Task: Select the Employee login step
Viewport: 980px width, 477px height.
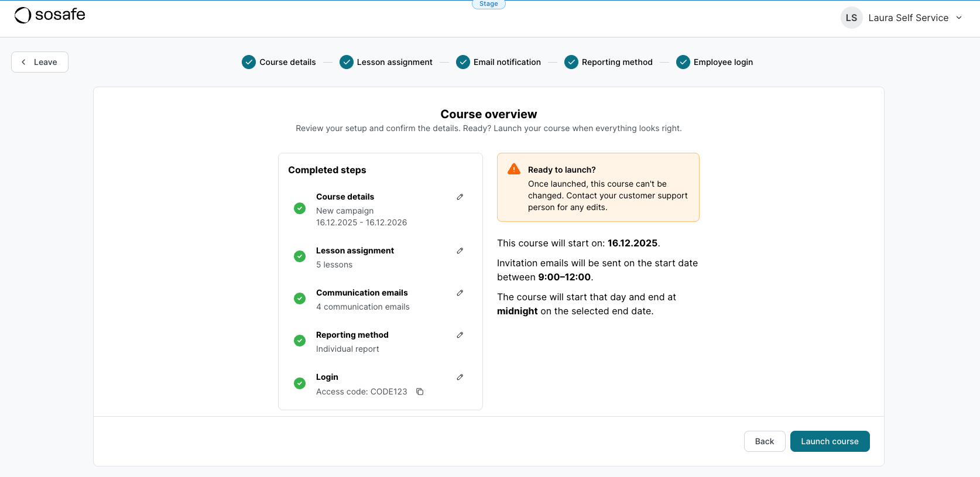Action: pyautogui.click(x=714, y=62)
